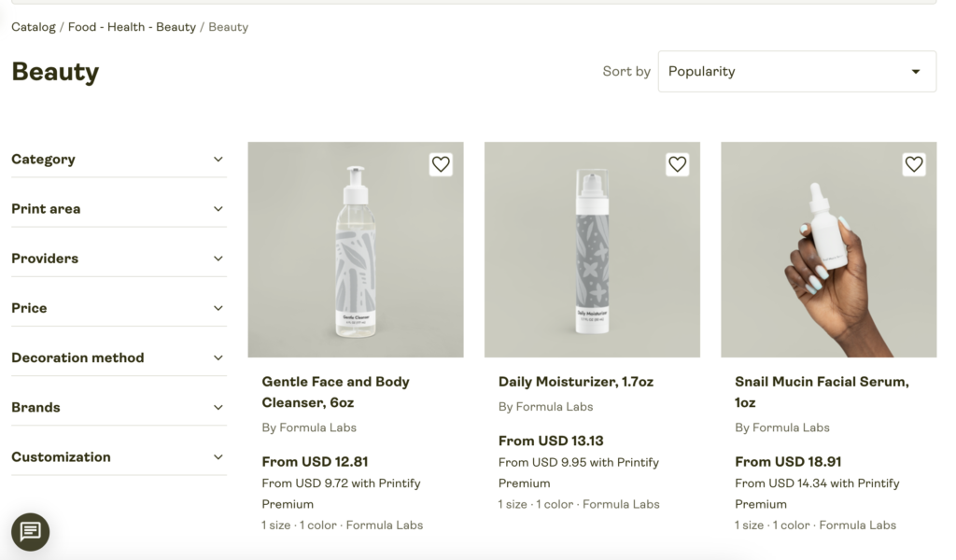This screenshot has width=956, height=560.
Task: Open the Sort by Popularity dropdown
Action: (797, 71)
